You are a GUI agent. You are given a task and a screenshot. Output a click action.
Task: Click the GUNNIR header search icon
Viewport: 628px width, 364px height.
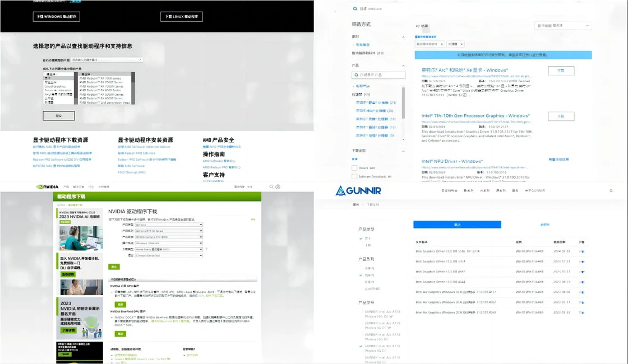click(611, 191)
